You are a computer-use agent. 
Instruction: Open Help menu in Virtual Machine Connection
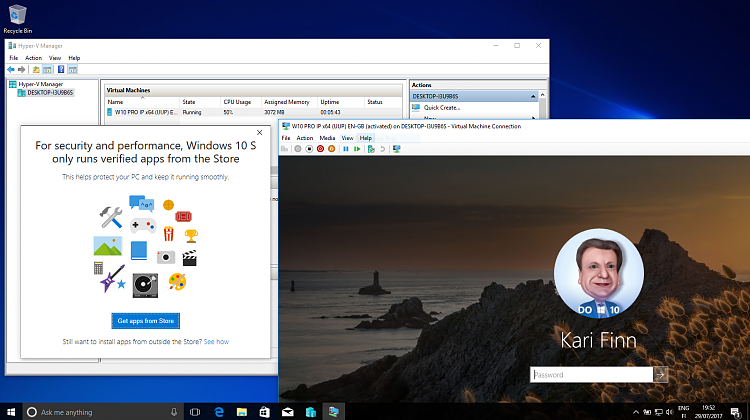(x=366, y=138)
